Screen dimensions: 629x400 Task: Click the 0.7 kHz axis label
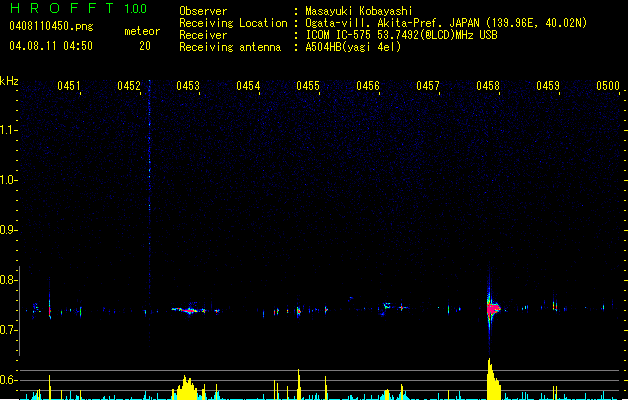click(x=8, y=330)
